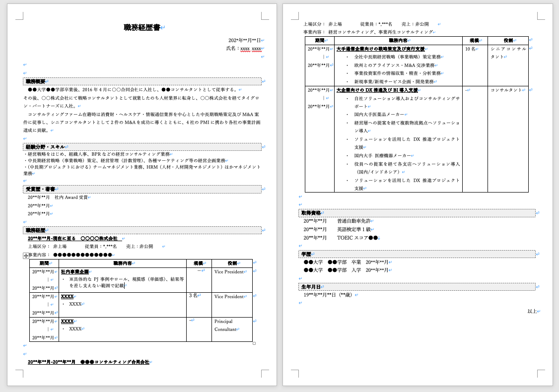Click the line 社内 Award 受賞
The width and height of the screenshot is (559, 392).
[x=58, y=197]
